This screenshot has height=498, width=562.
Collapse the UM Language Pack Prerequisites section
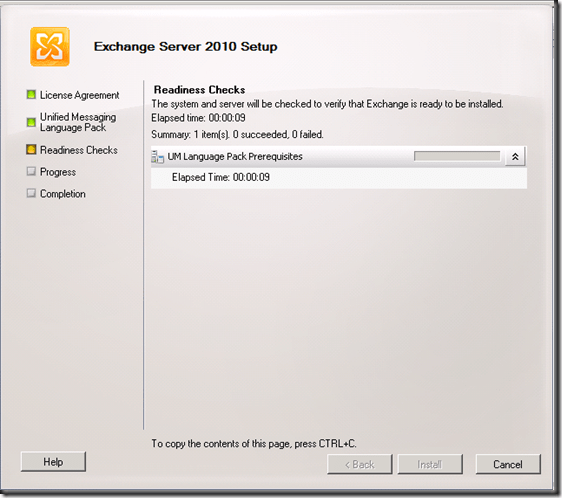pos(515,157)
